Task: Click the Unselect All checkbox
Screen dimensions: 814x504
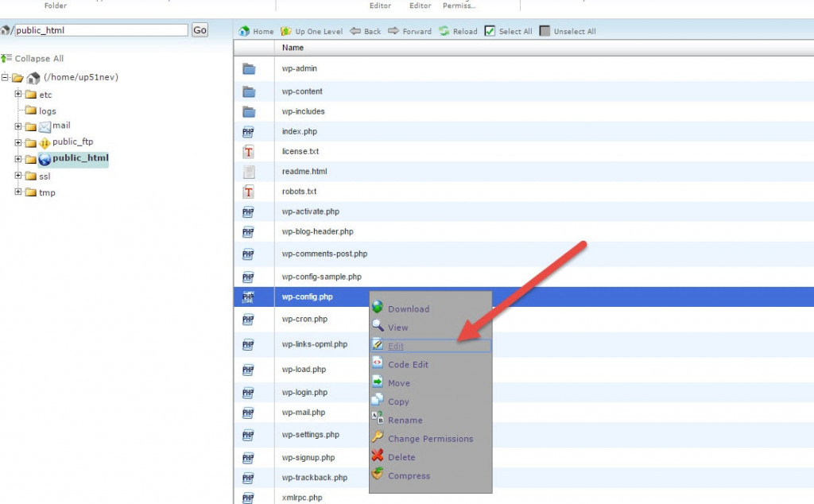Action: (x=545, y=31)
